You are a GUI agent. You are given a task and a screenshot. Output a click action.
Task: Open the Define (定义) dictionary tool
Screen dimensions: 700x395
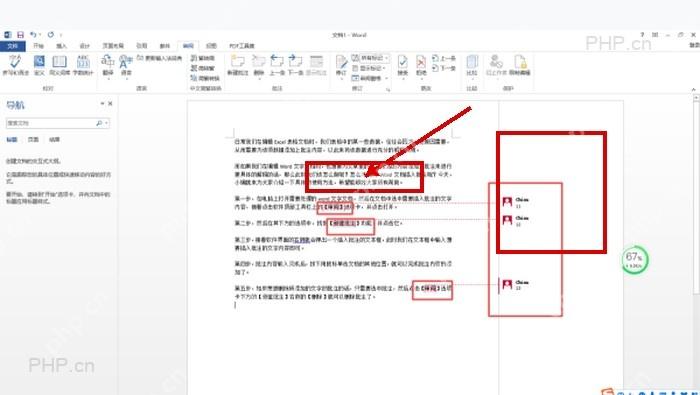(39, 65)
